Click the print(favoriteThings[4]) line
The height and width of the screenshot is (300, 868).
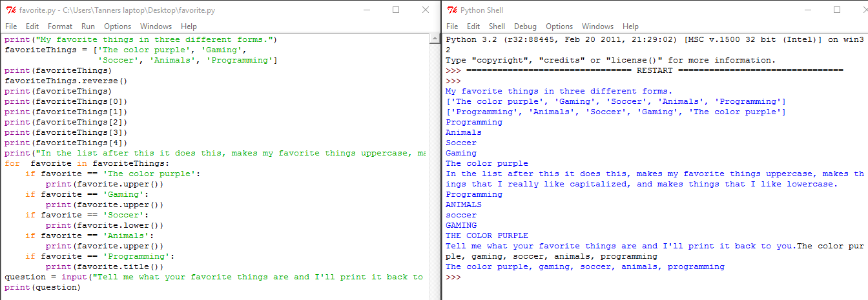(x=66, y=143)
